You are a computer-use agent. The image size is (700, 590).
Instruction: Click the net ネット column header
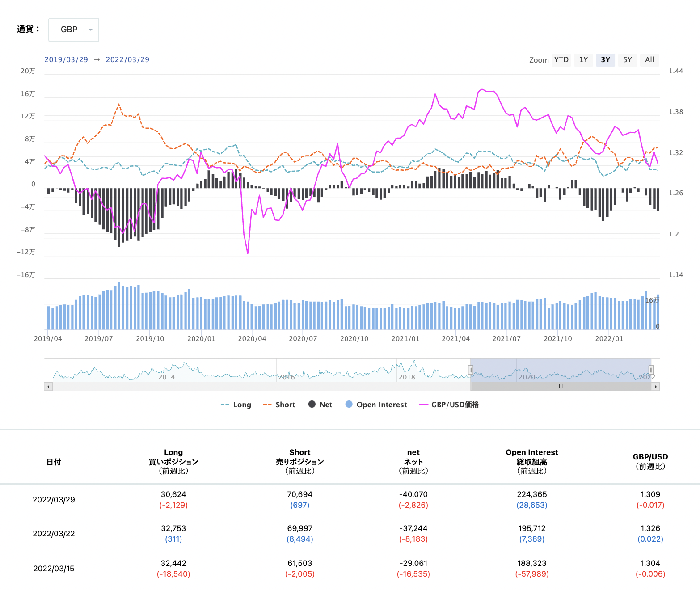[x=413, y=462]
